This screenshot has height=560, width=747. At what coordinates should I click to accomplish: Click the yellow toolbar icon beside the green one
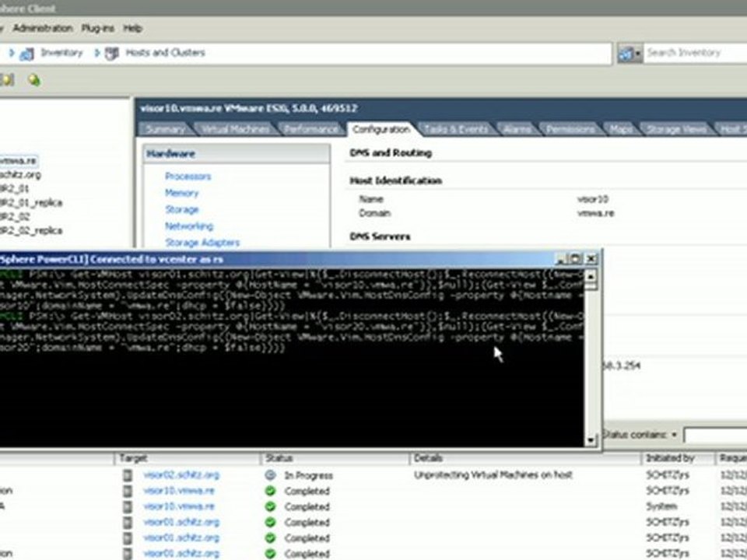[x=7, y=80]
